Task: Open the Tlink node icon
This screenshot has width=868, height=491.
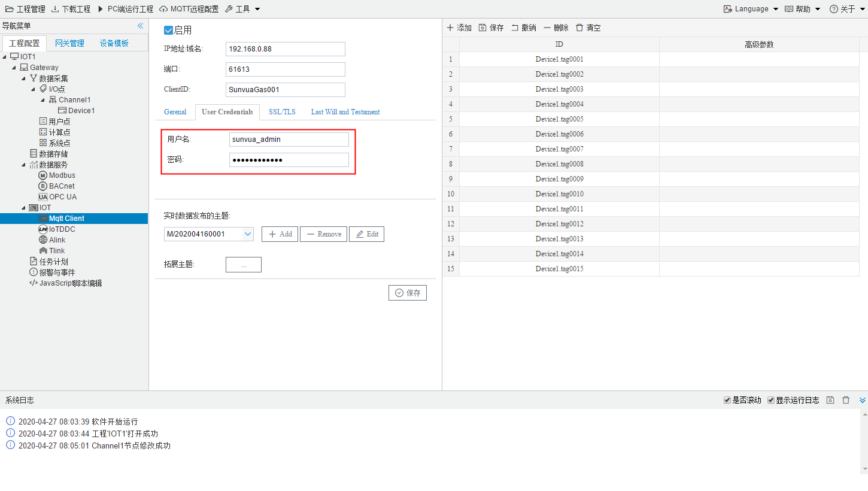Action: (x=43, y=251)
